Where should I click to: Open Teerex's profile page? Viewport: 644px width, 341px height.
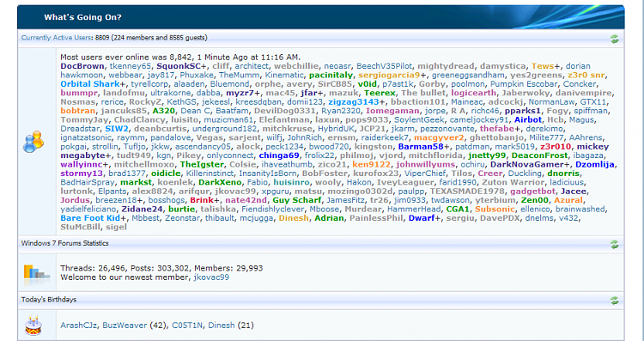(x=380, y=93)
